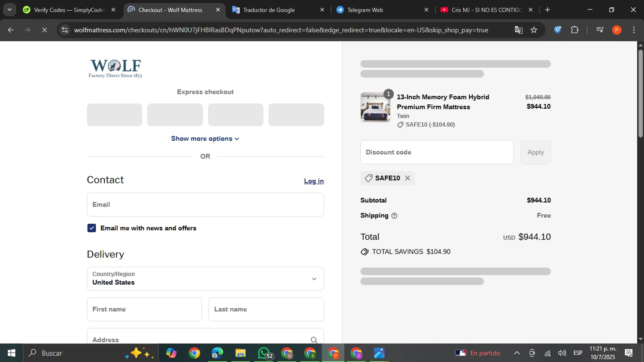Open a new browser tab
The height and width of the screenshot is (362, 644).
click(547, 9)
